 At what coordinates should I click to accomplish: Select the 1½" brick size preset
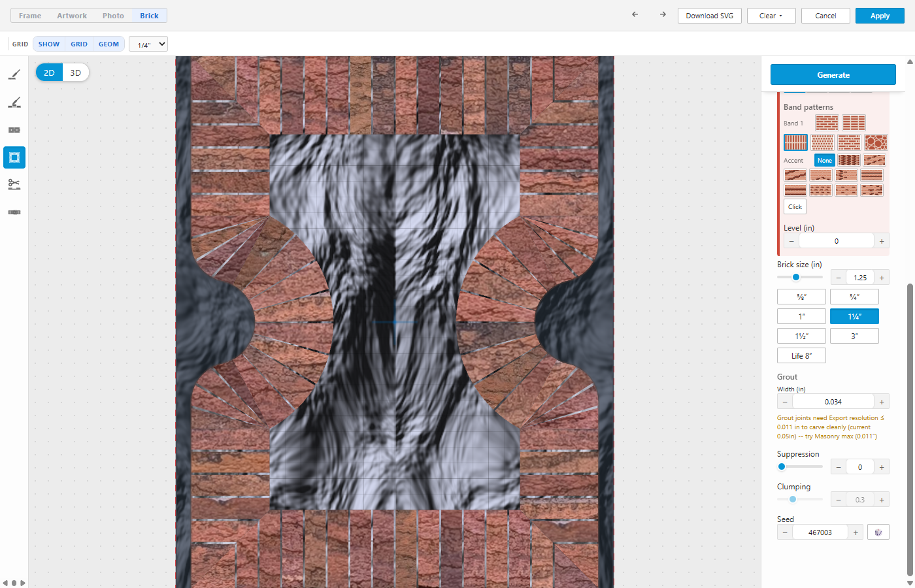pos(801,336)
